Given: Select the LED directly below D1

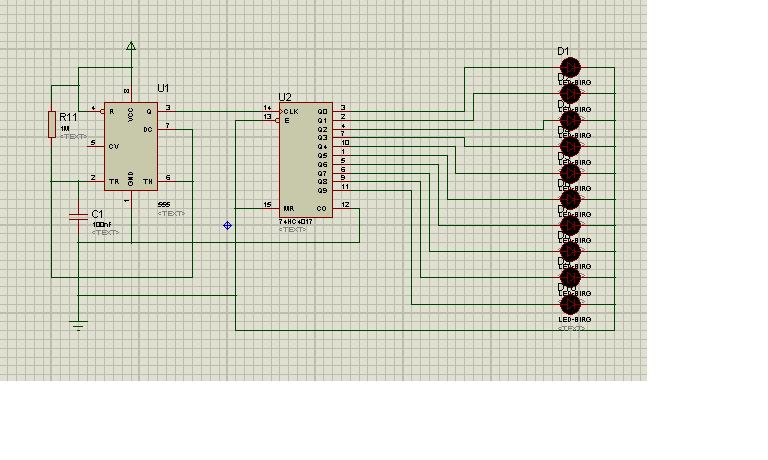Looking at the screenshot, I should [570, 94].
